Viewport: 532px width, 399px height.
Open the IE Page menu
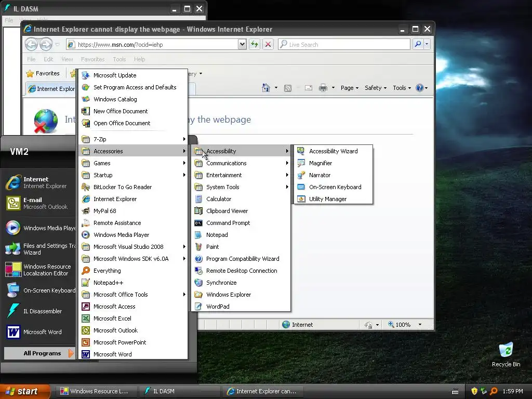tap(350, 88)
